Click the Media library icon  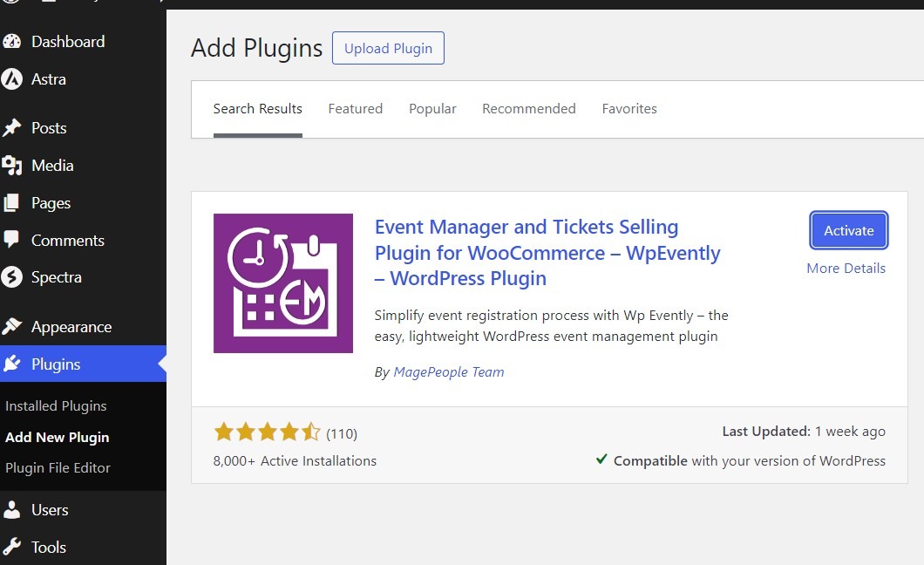click(x=11, y=166)
